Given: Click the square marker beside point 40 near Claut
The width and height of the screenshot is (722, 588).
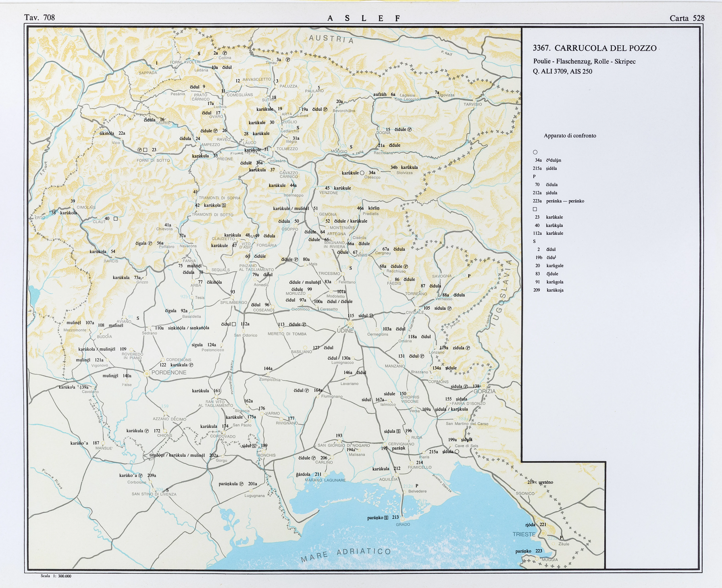Looking at the screenshot, I should click(x=116, y=219).
